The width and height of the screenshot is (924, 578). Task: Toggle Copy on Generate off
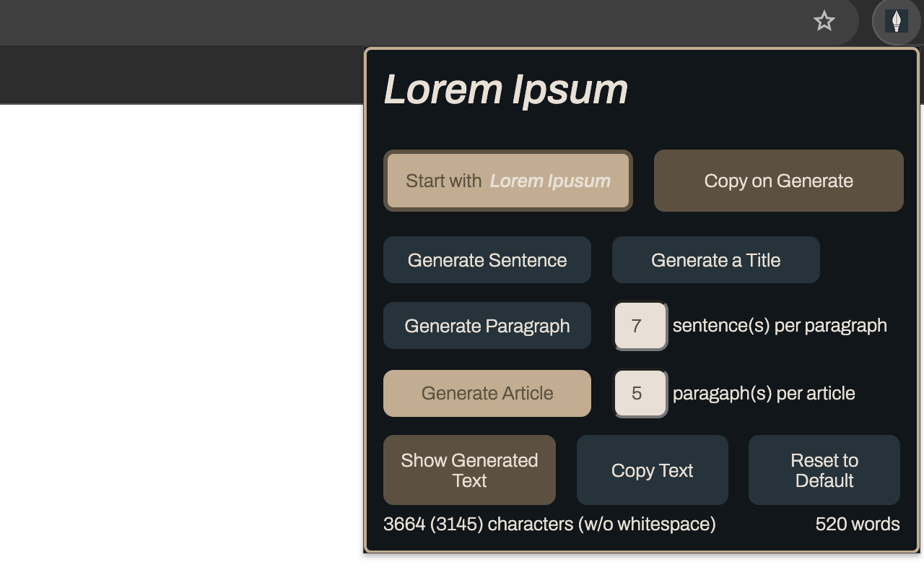click(x=778, y=181)
